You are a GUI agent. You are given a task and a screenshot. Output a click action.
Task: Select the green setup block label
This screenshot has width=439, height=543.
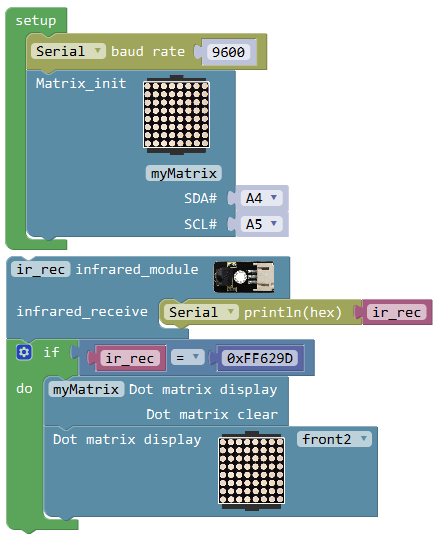36,20
